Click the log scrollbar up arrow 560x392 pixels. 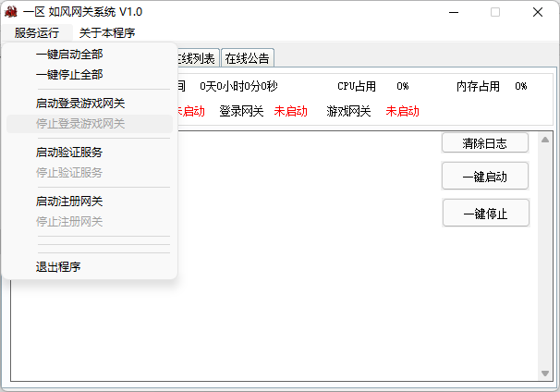click(545, 140)
